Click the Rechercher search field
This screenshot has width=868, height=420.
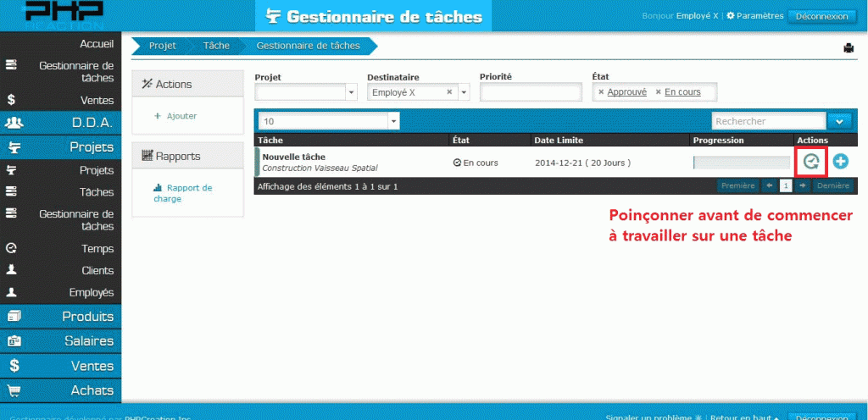(768, 122)
